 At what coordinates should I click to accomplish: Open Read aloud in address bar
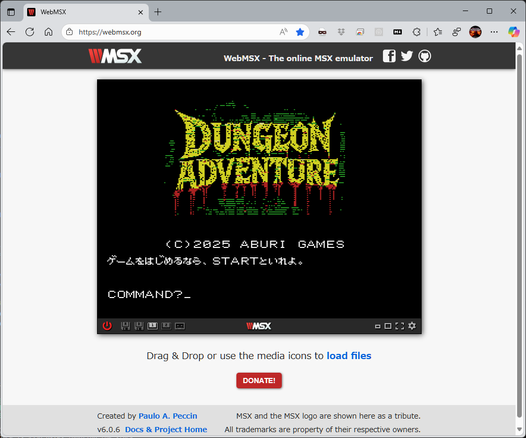coord(283,32)
